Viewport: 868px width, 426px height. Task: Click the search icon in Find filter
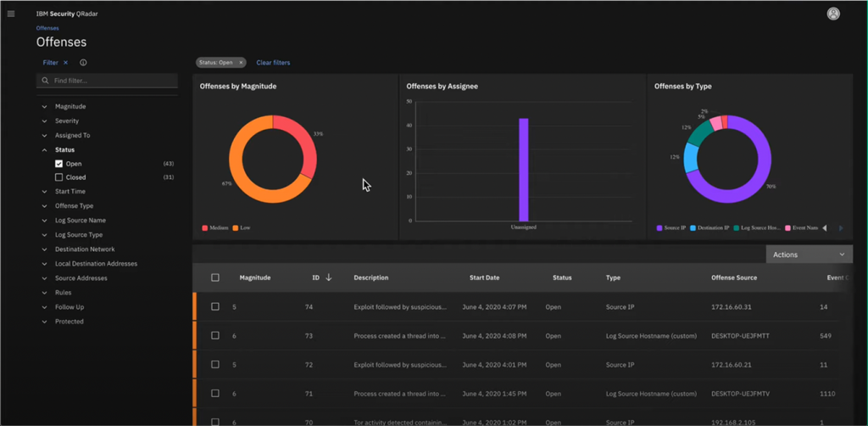(45, 81)
